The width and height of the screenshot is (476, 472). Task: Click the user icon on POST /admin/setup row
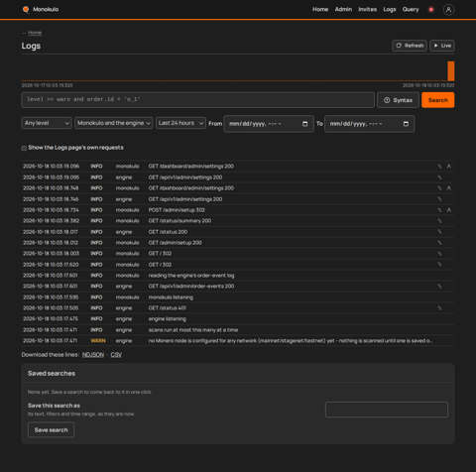(x=449, y=210)
